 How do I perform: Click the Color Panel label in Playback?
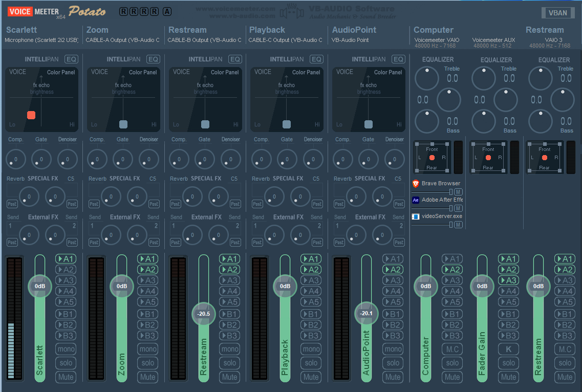click(x=306, y=72)
